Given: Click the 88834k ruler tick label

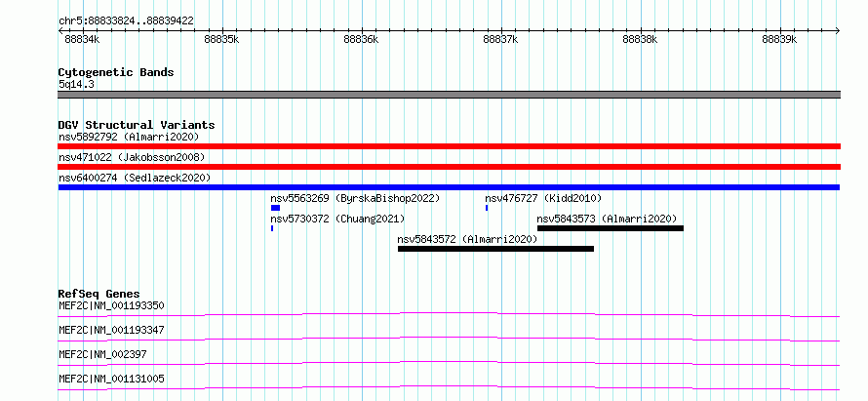Looking at the screenshot, I should tap(83, 40).
